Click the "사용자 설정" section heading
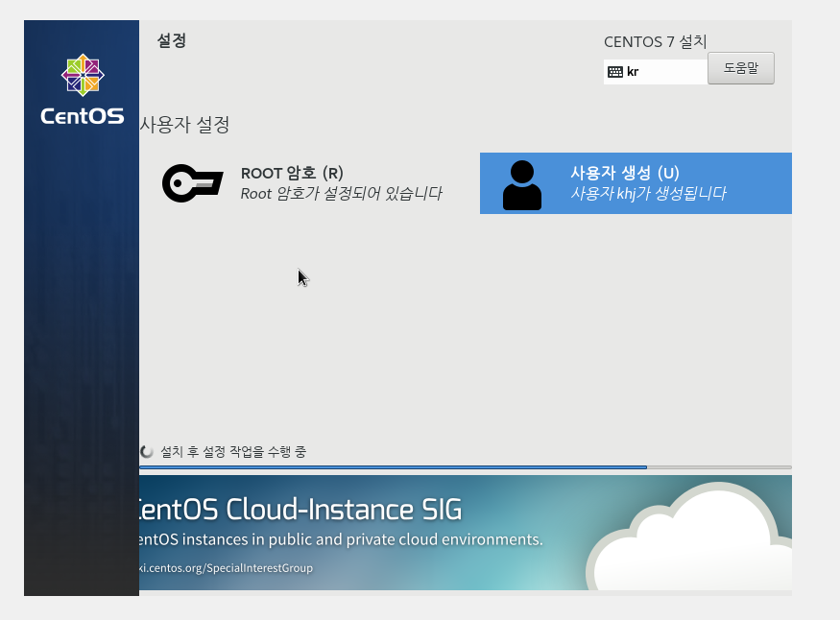 (x=185, y=125)
